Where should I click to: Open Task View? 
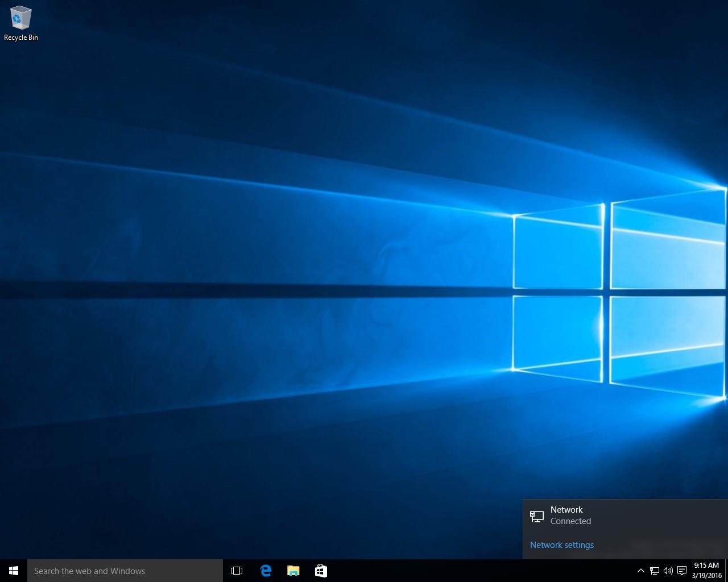(237, 571)
